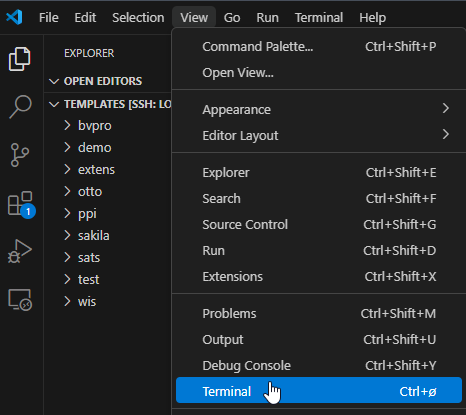
Task: Open Extensions icon with badge
Action: click(x=21, y=204)
